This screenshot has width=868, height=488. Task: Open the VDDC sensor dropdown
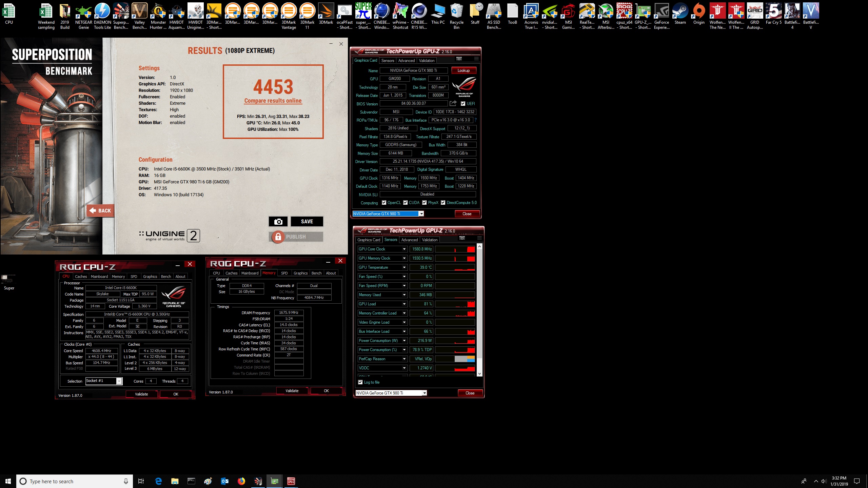click(404, 368)
